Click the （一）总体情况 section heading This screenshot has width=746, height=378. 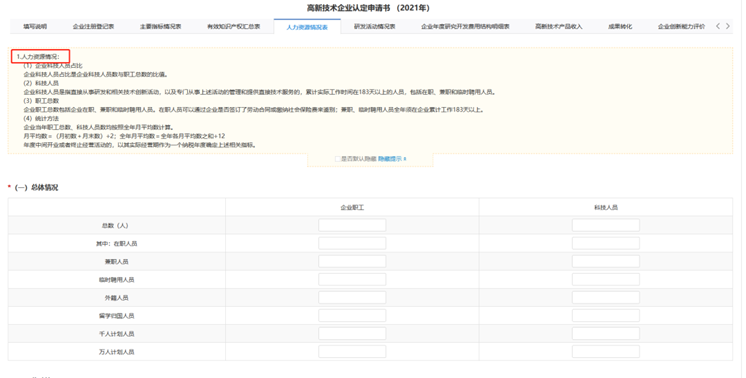click(36, 187)
